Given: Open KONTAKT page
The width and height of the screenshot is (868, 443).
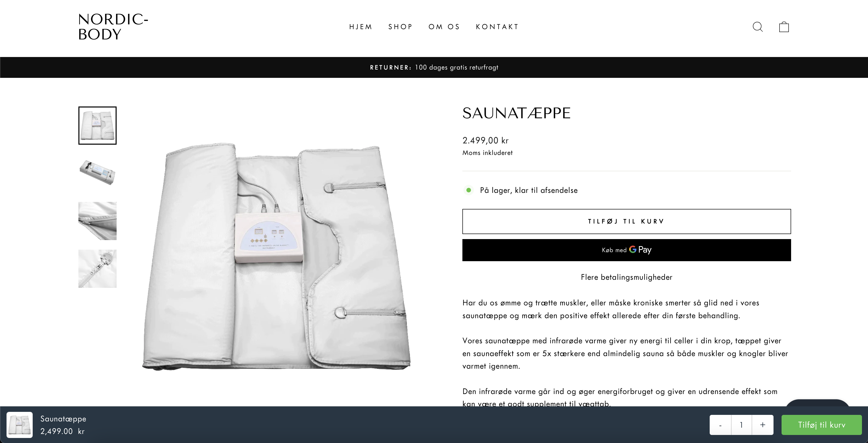Looking at the screenshot, I should (x=497, y=27).
